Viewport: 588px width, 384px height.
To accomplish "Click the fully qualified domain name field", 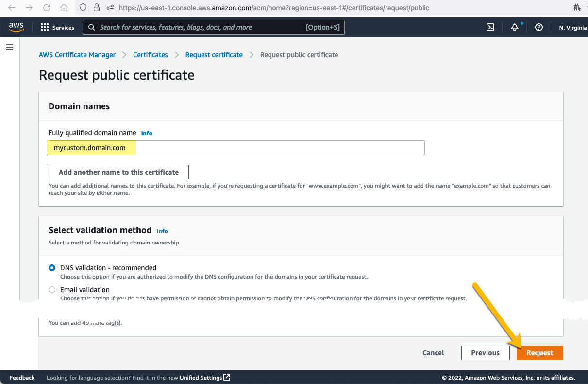I will click(236, 148).
